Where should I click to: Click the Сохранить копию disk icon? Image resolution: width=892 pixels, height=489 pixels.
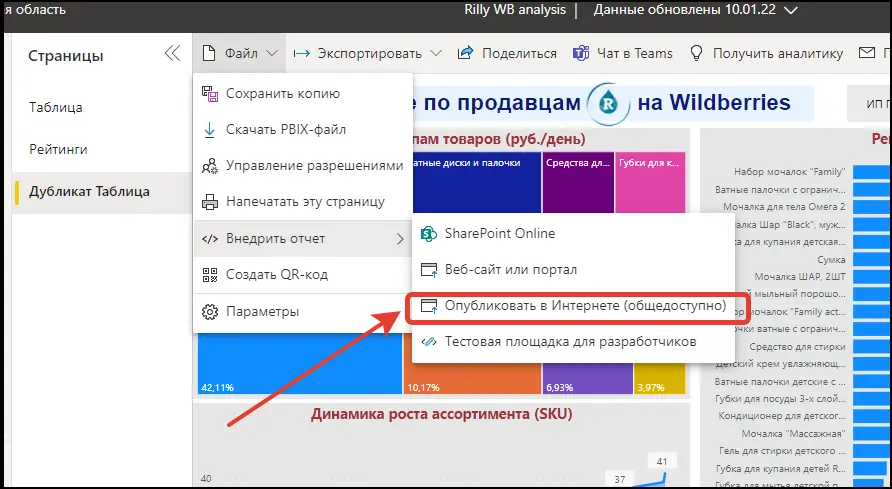click(x=210, y=94)
